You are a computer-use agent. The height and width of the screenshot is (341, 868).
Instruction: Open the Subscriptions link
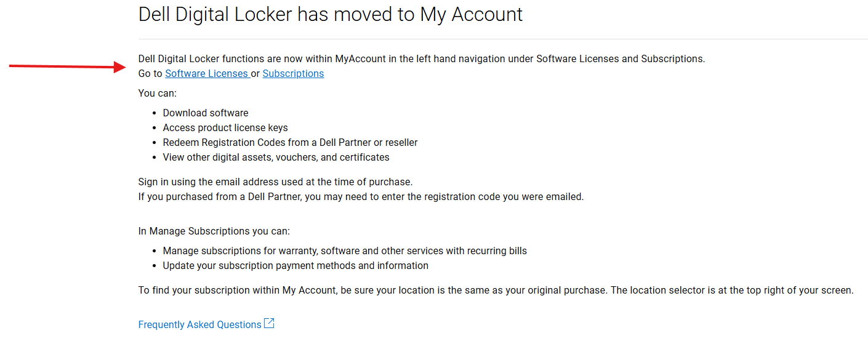pyautogui.click(x=293, y=74)
